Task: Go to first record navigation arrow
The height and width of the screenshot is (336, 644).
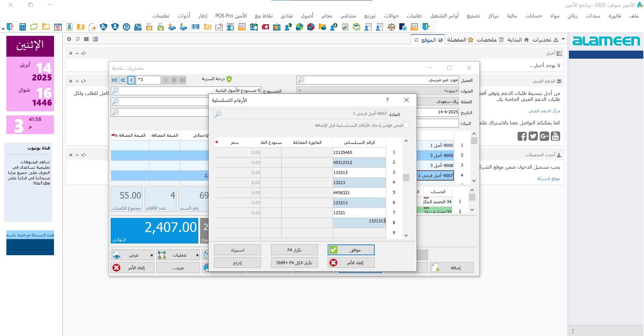Action: click(x=115, y=80)
